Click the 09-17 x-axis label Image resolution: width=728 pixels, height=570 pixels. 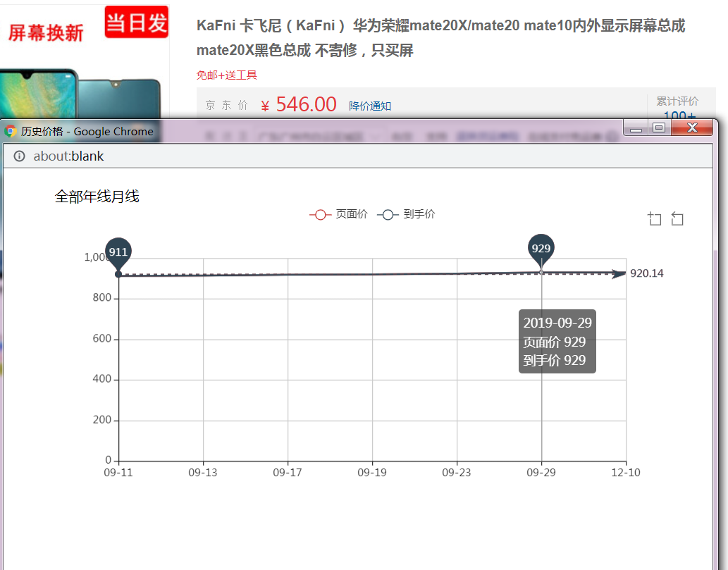(288, 473)
